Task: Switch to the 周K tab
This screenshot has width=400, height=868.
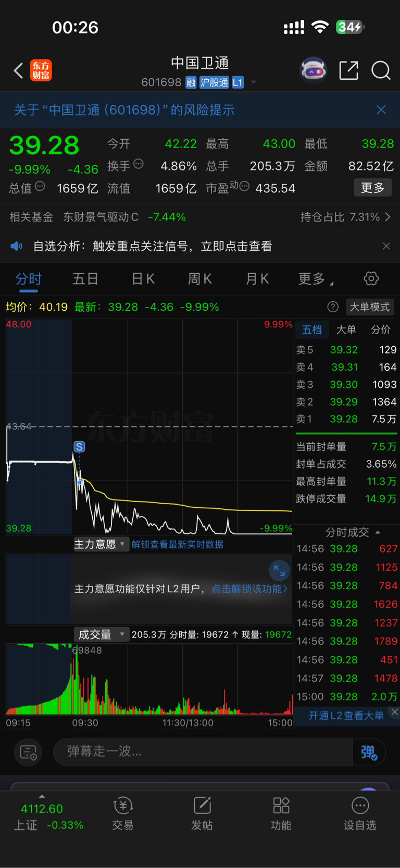Action: [x=200, y=279]
